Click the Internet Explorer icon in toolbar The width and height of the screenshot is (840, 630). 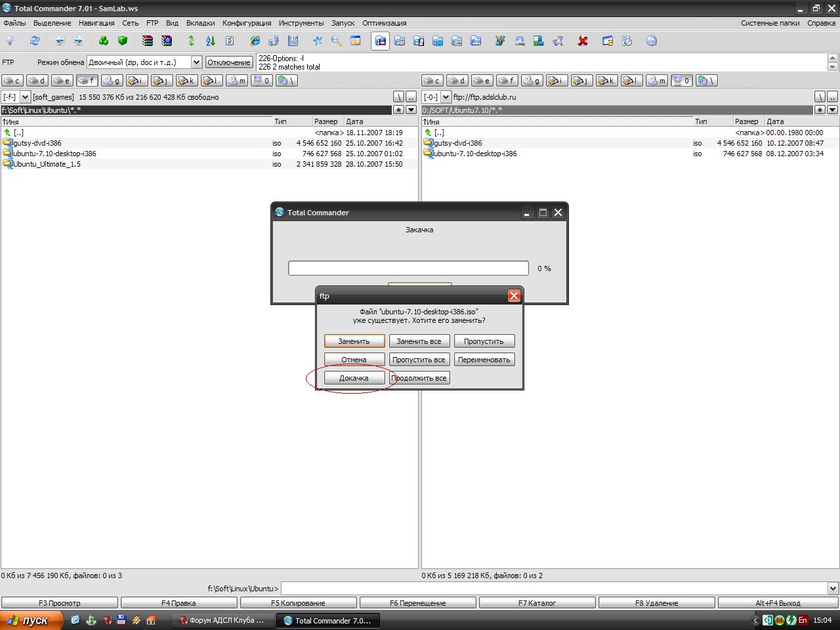[255, 41]
